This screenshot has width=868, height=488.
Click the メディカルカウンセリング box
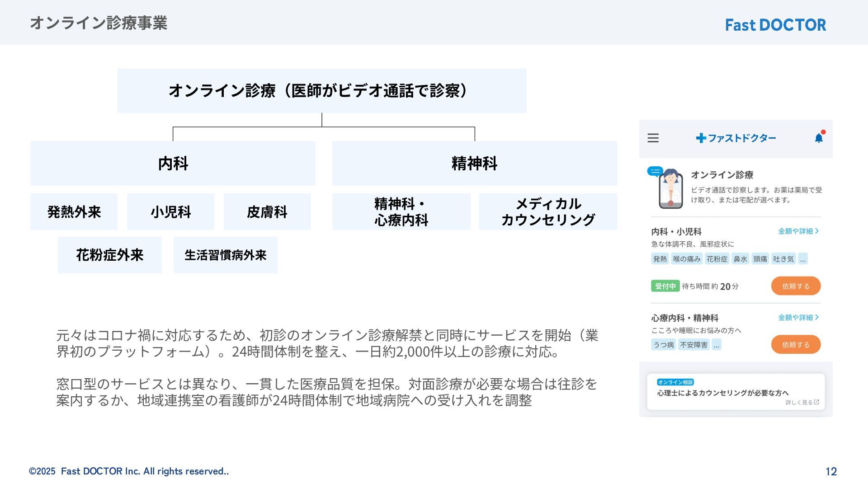547,211
